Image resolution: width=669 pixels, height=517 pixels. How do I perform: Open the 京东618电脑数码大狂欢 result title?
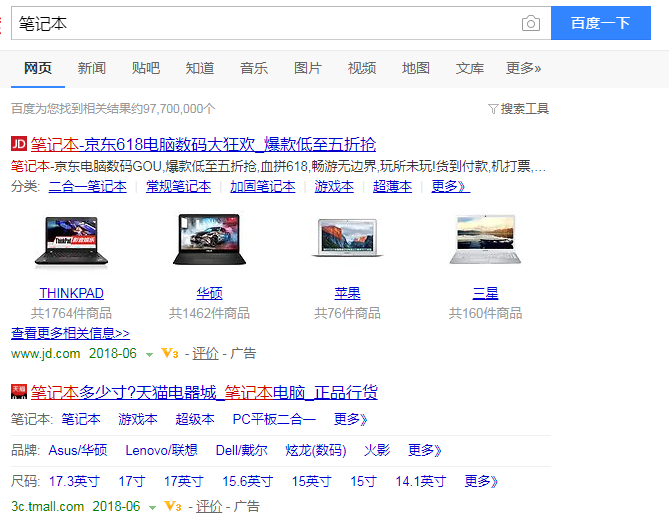[203, 144]
